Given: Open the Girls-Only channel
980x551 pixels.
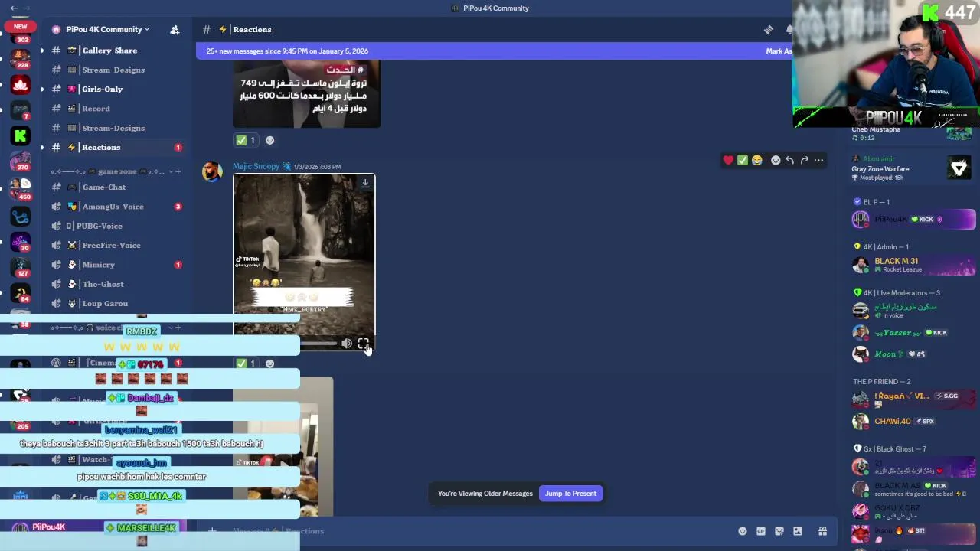Looking at the screenshot, I should [x=102, y=89].
